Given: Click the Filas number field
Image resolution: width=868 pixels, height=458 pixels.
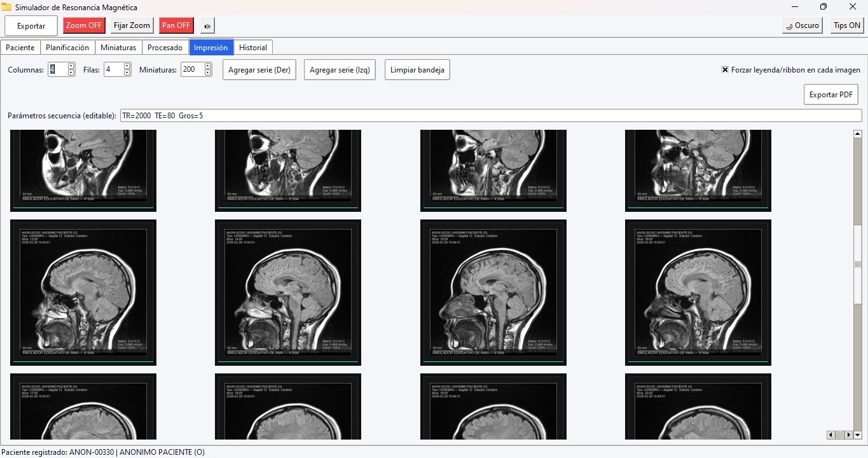Looking at the screenshot, I should (x=114, y=69).
